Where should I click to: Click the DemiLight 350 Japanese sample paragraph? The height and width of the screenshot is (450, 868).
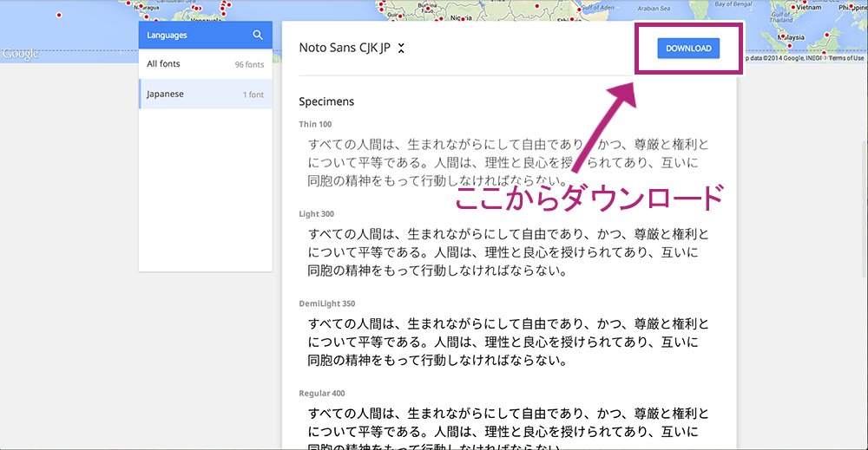pyautogui.click(x=508, y=342)
